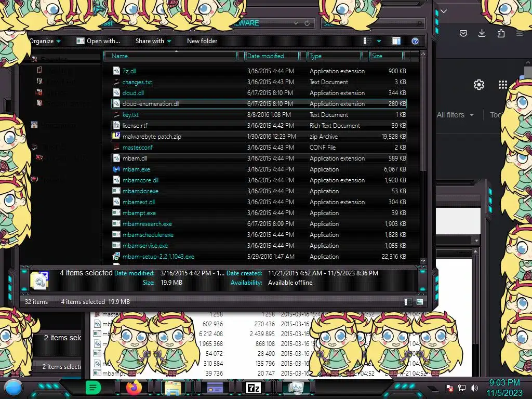Click the Start orb button
532x399 pixels.
[14, 388]
